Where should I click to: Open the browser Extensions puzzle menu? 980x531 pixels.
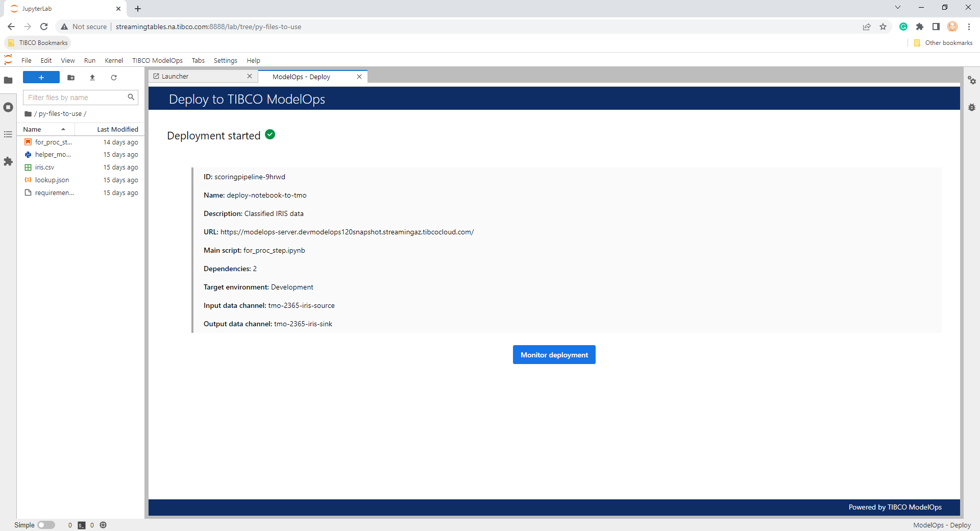point(920,27)
